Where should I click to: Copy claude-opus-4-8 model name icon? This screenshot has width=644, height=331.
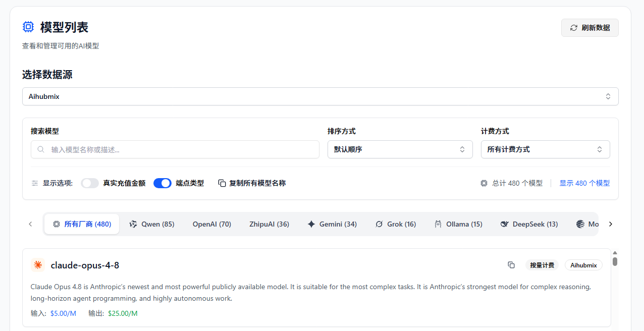pyautogui.click(x=511, y=265)
